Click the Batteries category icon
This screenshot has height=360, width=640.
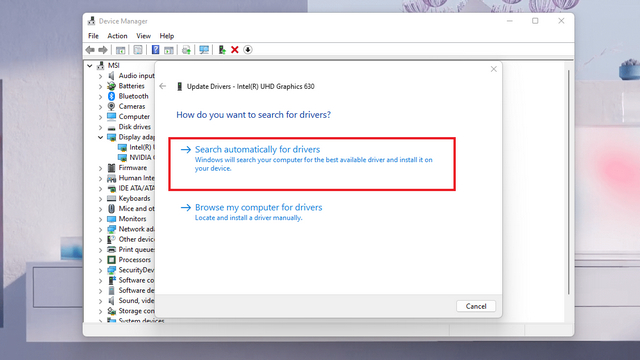click(x=111, y=86)
